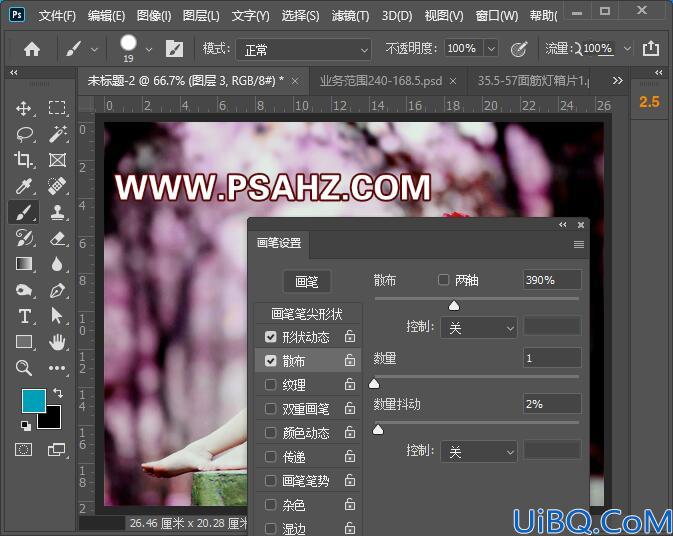Select the Type tool
This screenshot has height=536, width=673.
tap(24, 316)
